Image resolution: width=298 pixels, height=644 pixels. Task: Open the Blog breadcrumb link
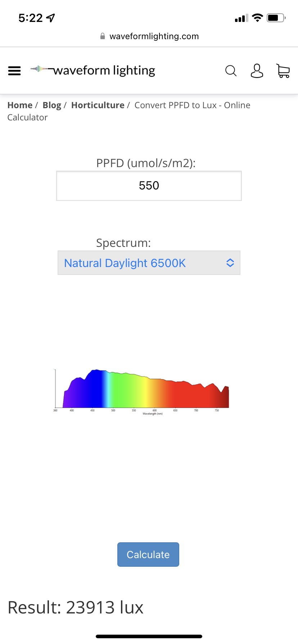click(52, 105)
